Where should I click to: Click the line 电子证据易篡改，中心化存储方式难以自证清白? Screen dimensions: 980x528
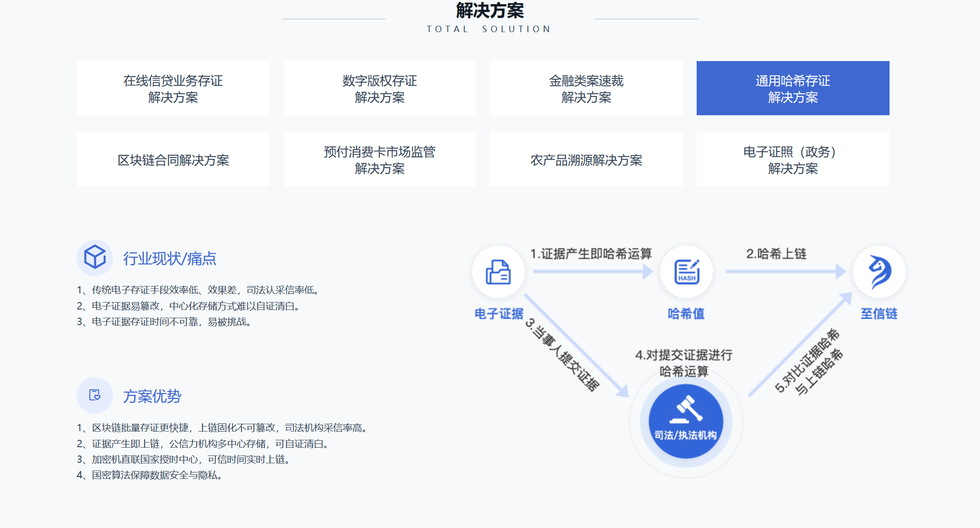point(188,306)
